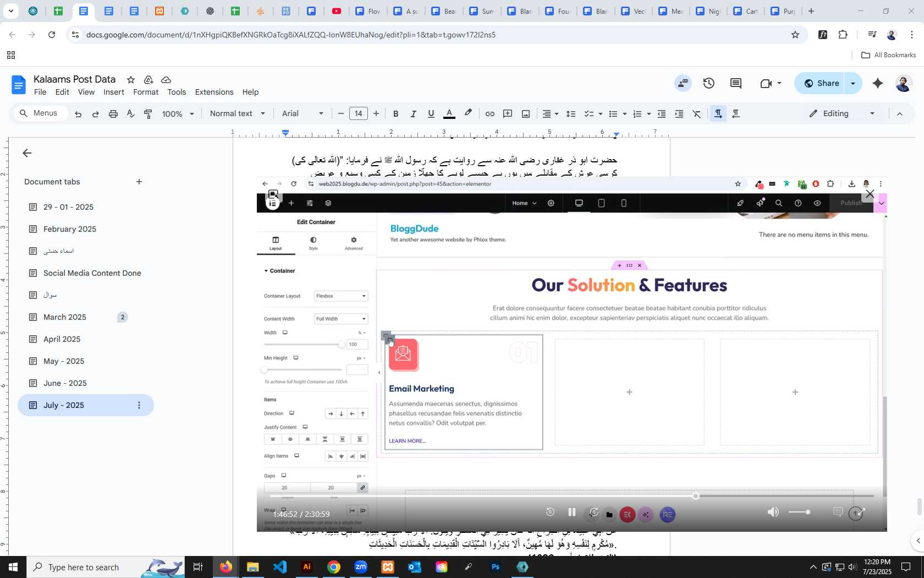Open the Insert menu
The height and width of the screenshot is (578, 924).
[x=114, y=92]
